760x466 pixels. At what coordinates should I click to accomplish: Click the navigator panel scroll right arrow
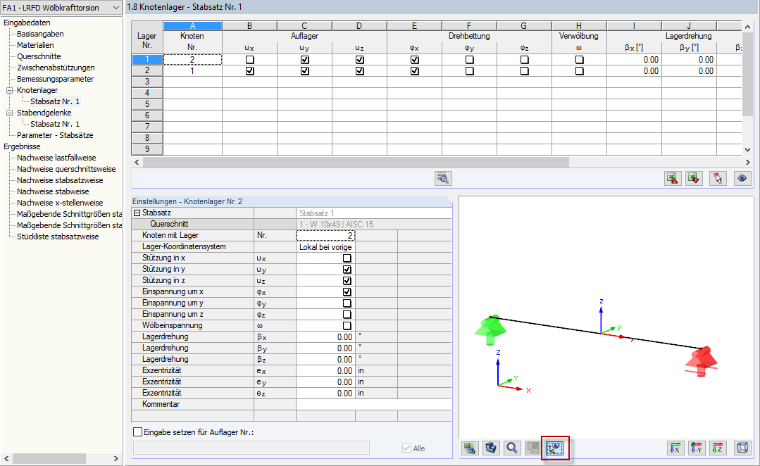point(116,458)
